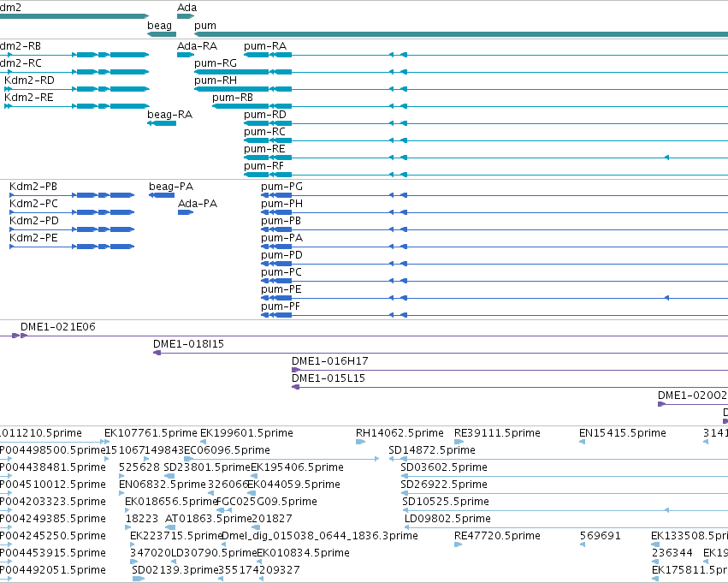Click the beag gene label

click(x=159, y=26)
